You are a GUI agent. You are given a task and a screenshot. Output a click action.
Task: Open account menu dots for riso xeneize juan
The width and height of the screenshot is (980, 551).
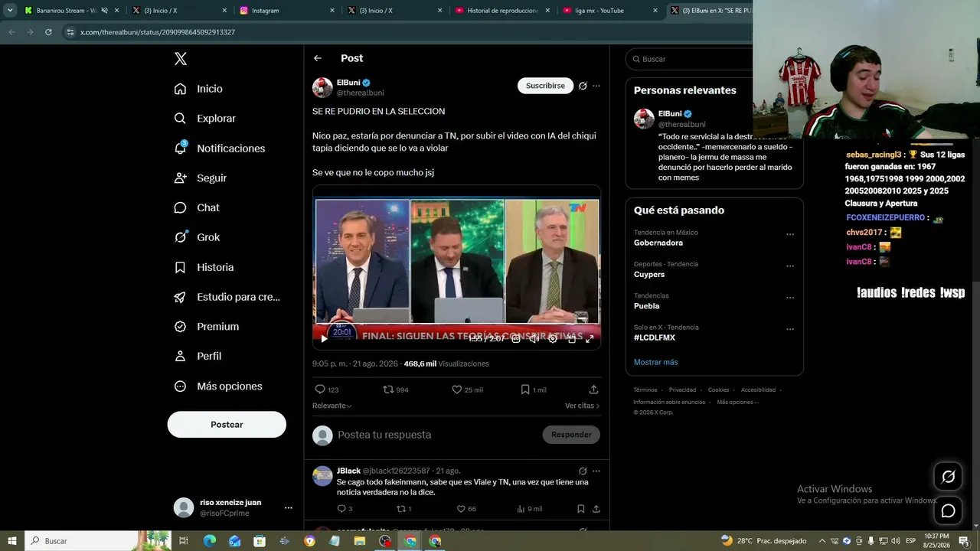(x=288, y=507)
